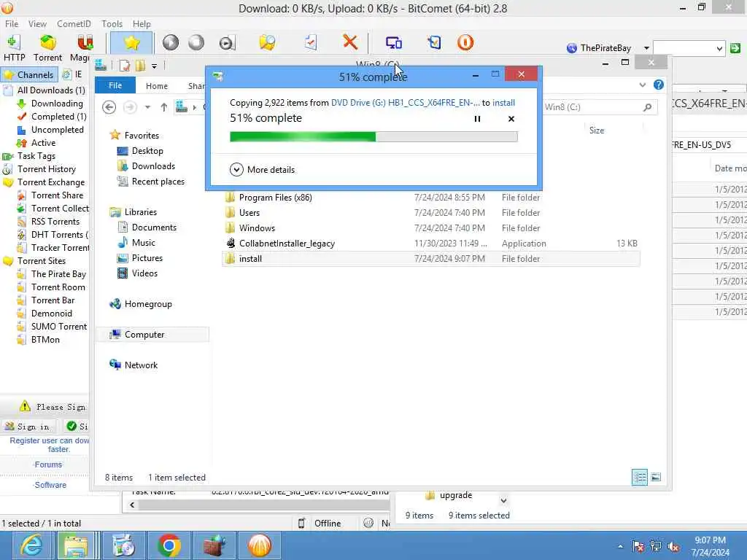This screenshot has width=747, height=560.
Task: Select the Windows folder row
Action: point(430,227)
